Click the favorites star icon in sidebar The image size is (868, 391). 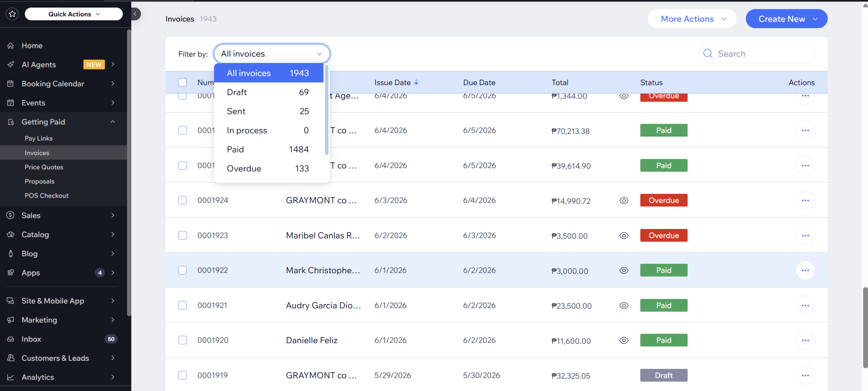[12, 14]
